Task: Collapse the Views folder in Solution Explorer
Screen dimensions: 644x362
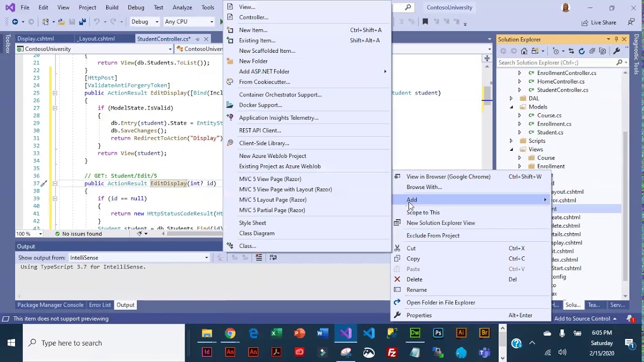Action: coord(511,150)
